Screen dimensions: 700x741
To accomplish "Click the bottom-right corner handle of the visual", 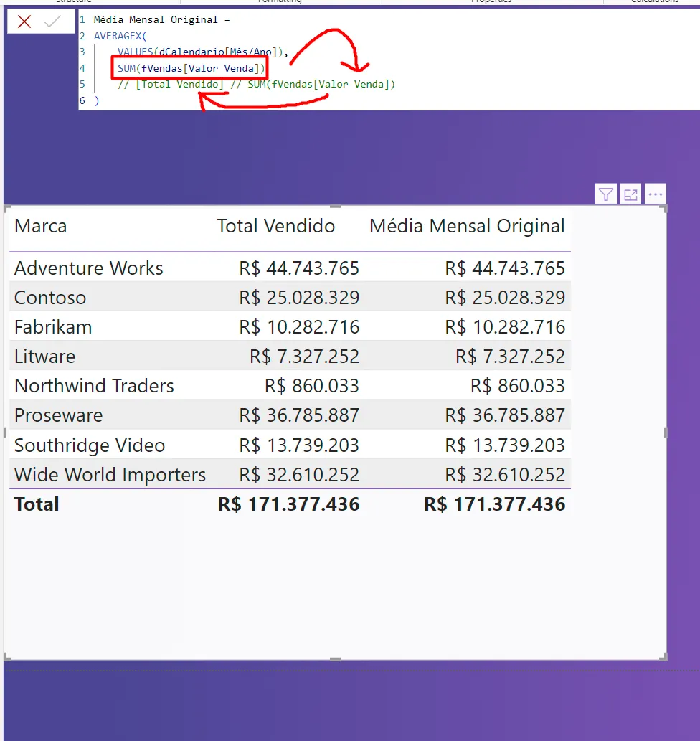I will (664, 657).
